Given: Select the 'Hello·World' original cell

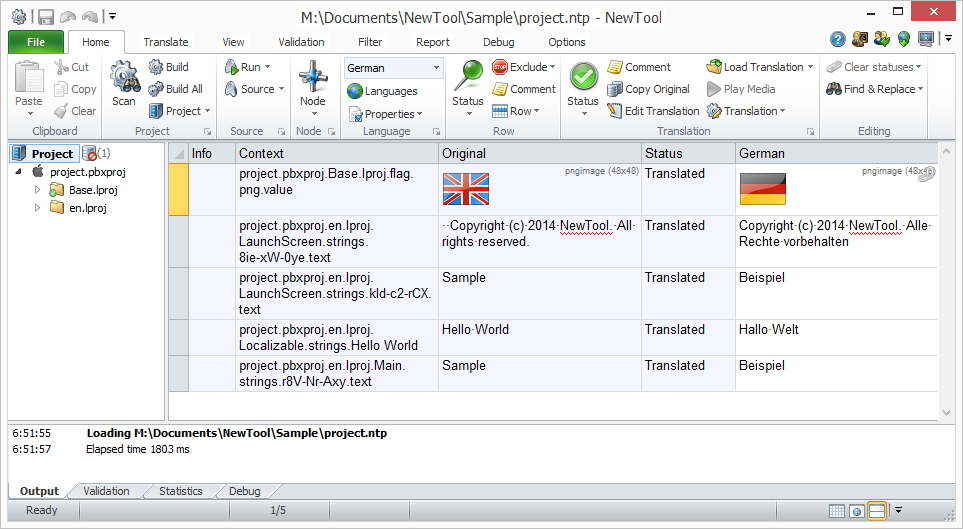Looking at the screenshot, I should click(540, 337).
